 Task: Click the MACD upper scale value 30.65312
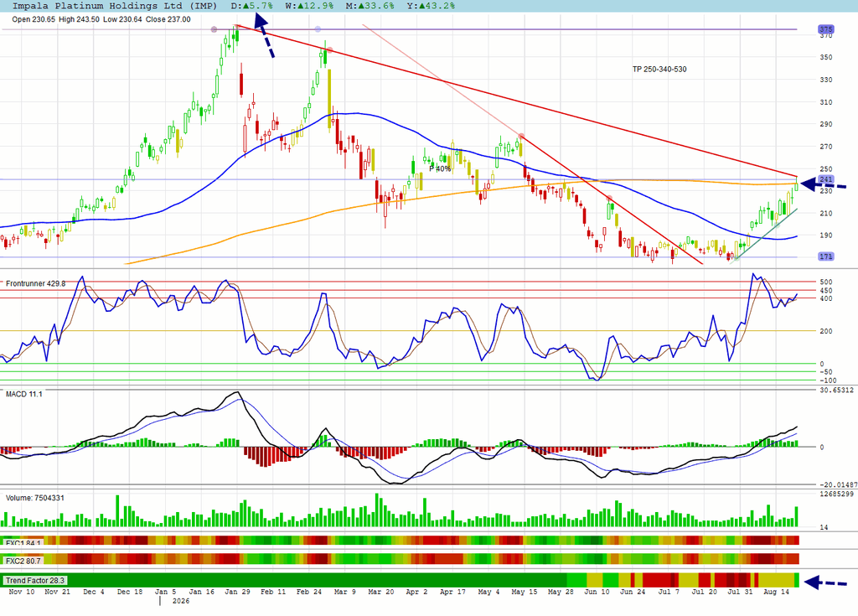coord(837,390)
